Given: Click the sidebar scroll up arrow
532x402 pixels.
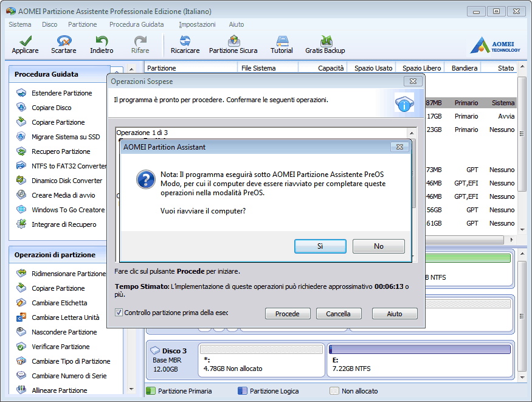Looking at the screenshot, I should coord(132,69).
